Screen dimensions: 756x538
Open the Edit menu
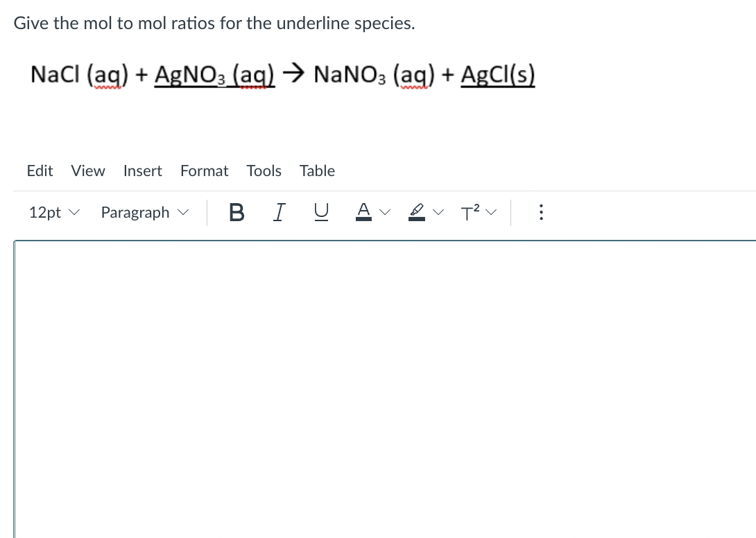tap(40, 171)
